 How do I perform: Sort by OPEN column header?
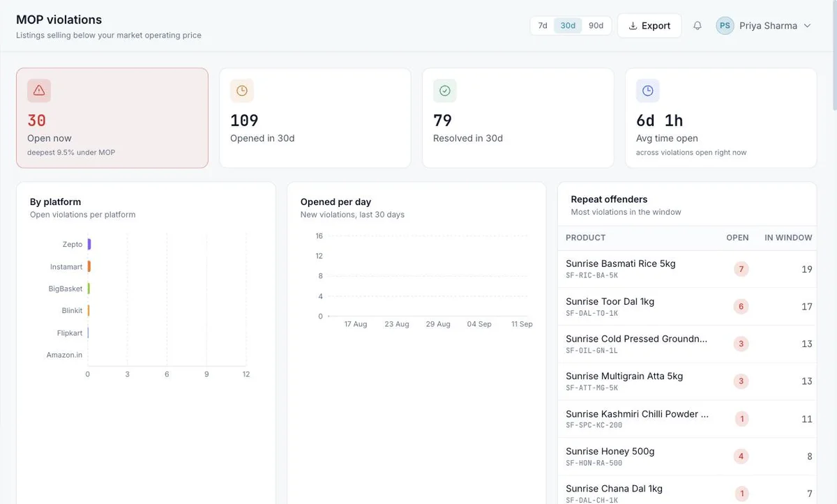737,238
